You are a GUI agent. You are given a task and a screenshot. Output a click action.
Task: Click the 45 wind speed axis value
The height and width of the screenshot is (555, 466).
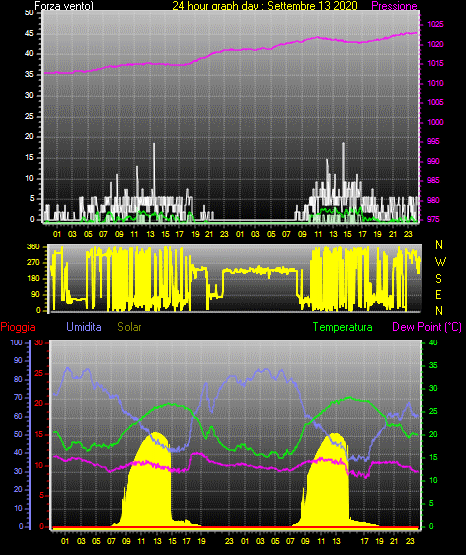coord(29,33)
